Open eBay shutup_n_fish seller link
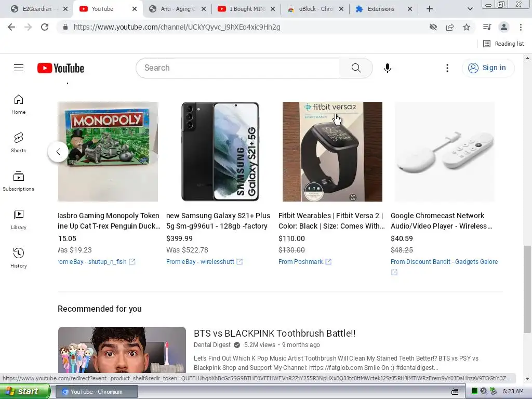Screen dimensions: 532x399 [92, 262]
